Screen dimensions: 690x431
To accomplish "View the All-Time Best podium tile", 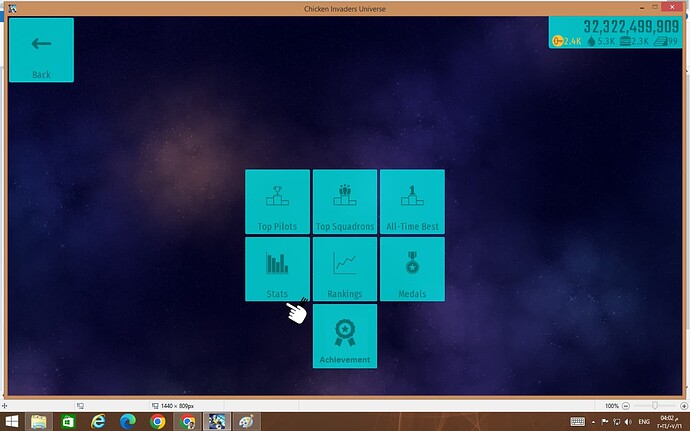I will click(x=412, y=202).
